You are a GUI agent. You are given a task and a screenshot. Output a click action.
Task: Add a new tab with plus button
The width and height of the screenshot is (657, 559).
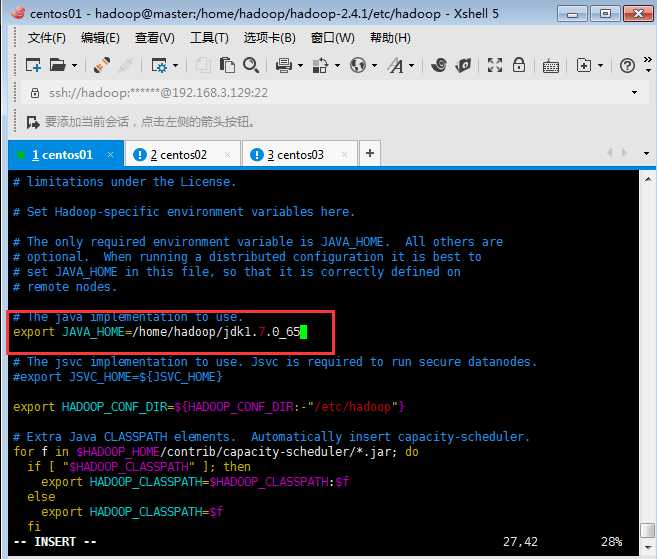370,153
